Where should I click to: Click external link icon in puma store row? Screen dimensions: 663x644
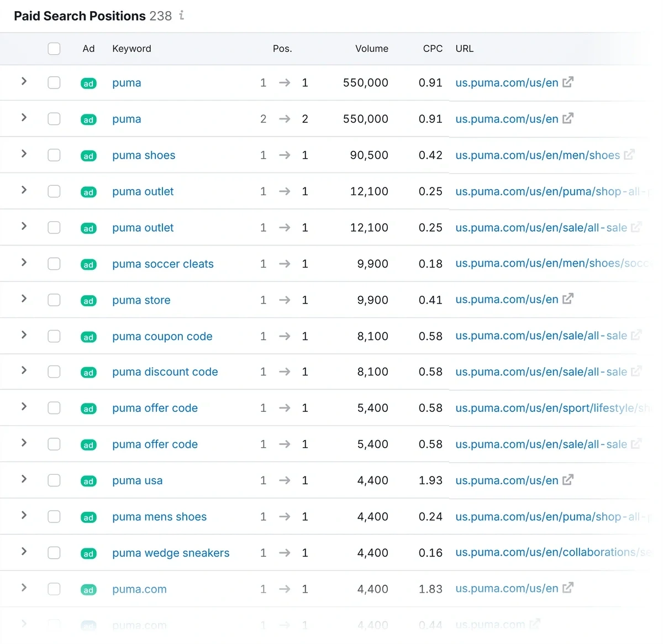pyautogui.click(x=568, y=299)
